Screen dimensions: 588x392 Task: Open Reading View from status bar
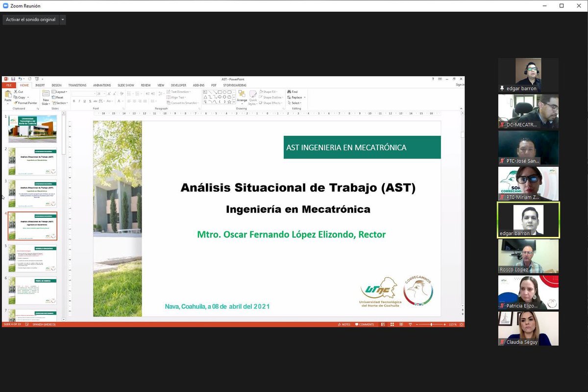[401, 324]
